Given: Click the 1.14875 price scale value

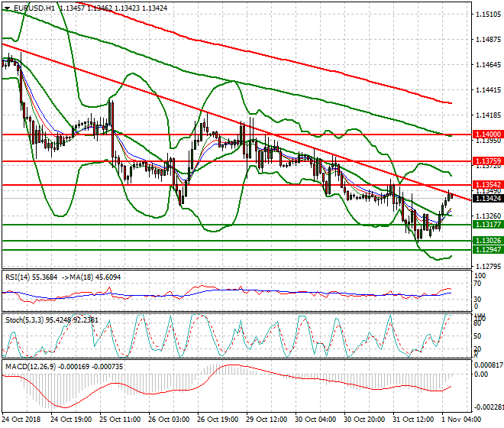Looking at the screenshot, I should click(488, 40).
